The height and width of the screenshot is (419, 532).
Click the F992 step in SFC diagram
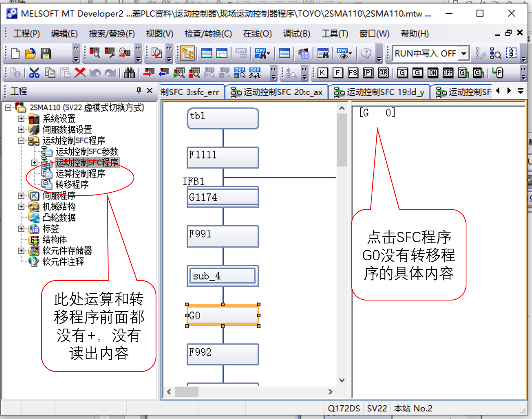(223, 354)
